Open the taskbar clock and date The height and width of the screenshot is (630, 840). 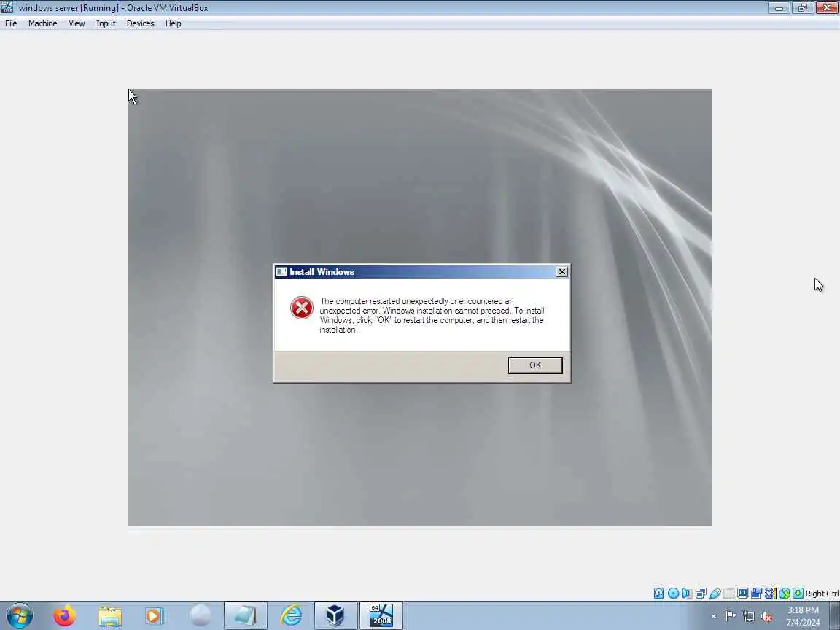(803, 616)
